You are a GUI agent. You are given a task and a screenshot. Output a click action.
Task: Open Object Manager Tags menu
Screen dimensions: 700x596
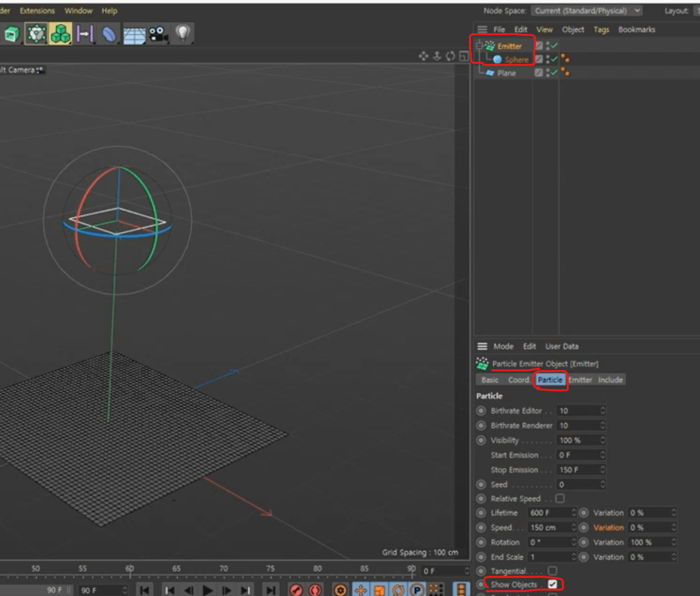[601, 30]
